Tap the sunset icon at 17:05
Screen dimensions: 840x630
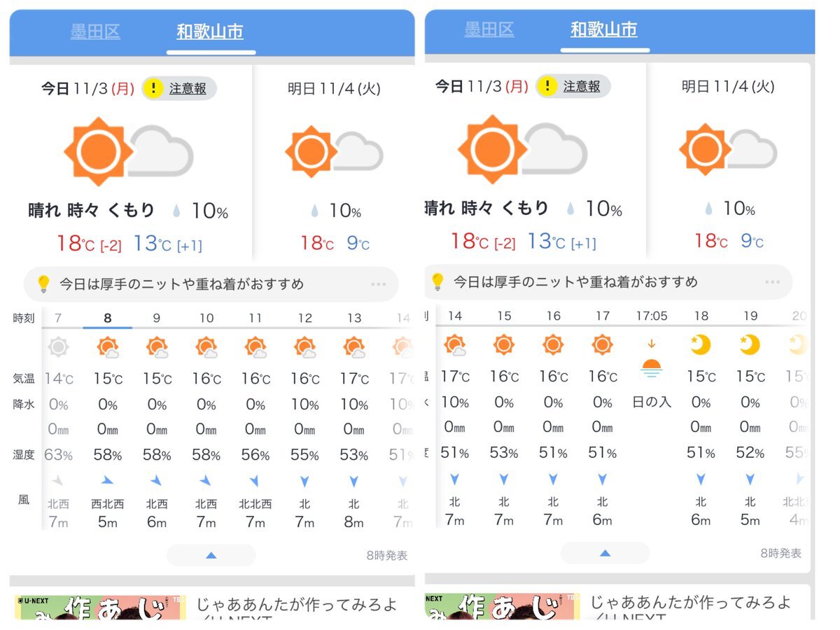click(652, 366)
